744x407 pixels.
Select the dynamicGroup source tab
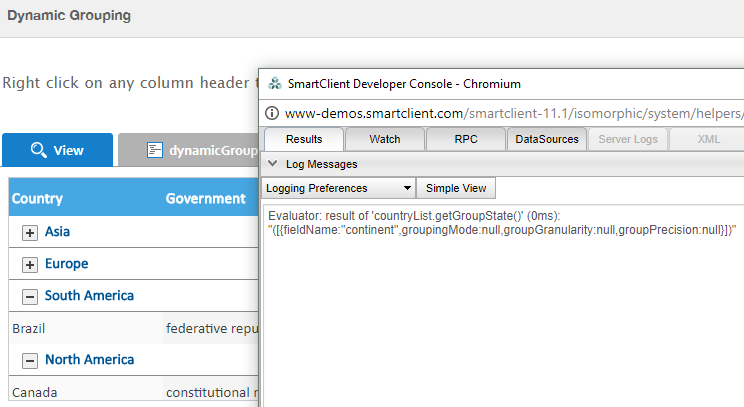coord(188,150)
